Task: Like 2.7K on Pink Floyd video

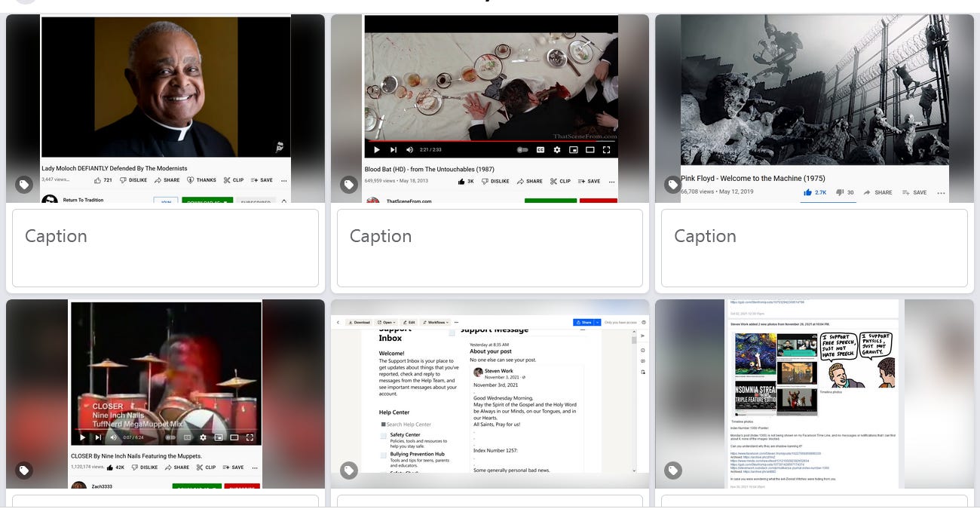Action: coord(815,192)
